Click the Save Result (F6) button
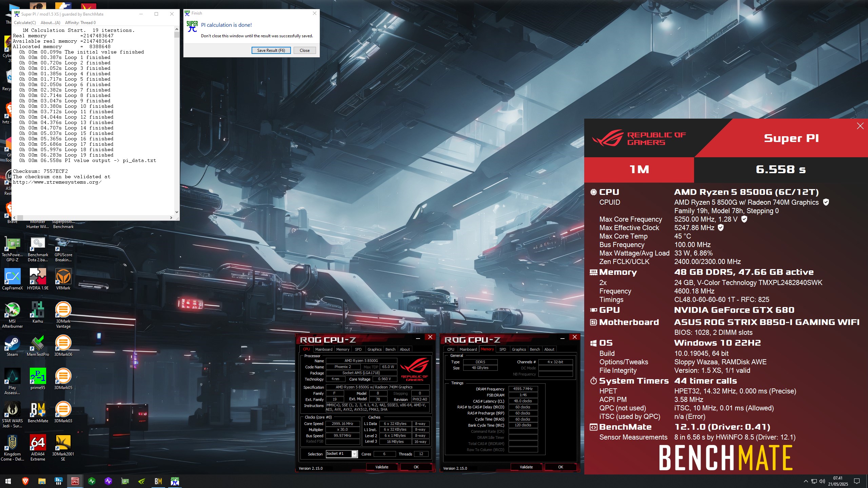 pos(271,50)
